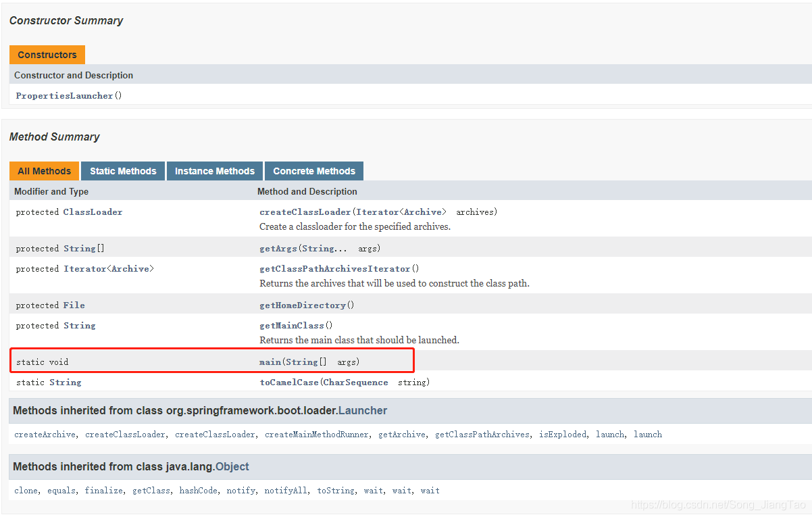Viewport: 812px width, 517px height.
Task: Open the String parameter type in the getArgs row
Action: point(319,249)
